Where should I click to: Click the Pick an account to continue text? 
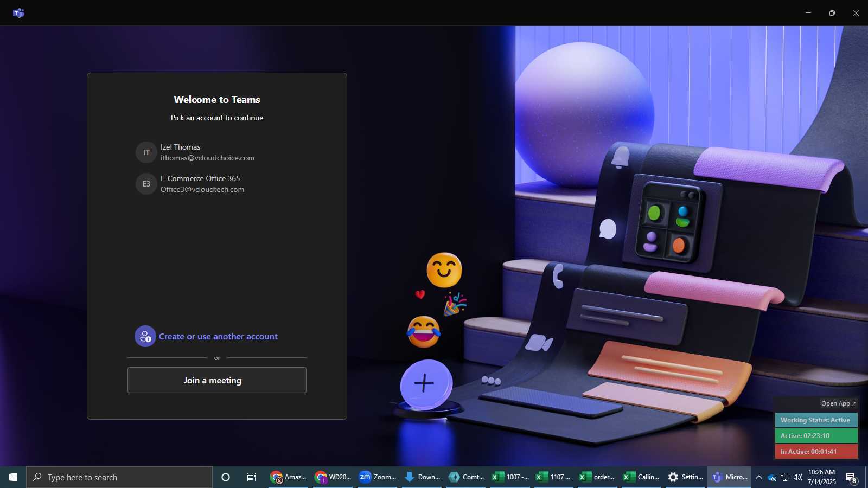point(217,118)
